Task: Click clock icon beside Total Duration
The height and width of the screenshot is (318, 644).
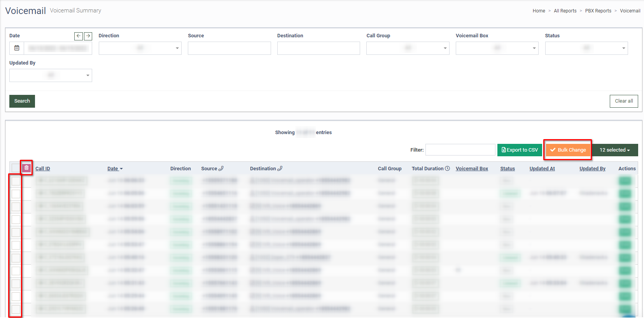Action: point(448,169)
